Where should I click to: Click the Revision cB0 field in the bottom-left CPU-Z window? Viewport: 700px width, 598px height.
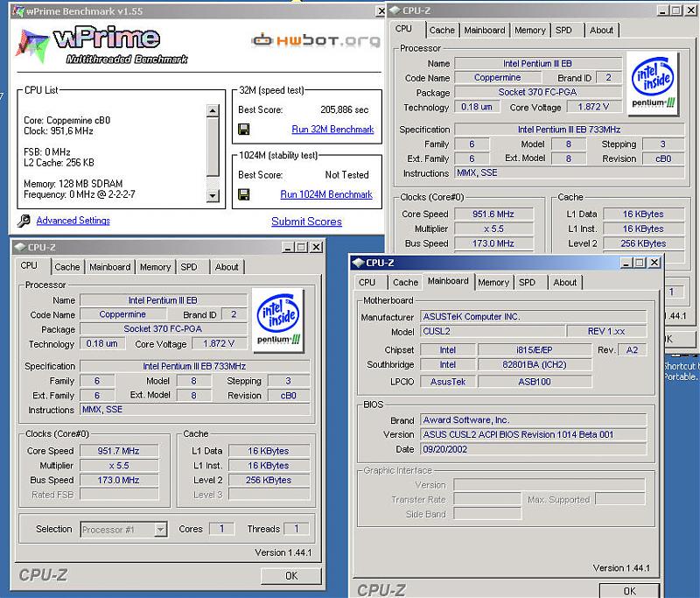(289, 396)
